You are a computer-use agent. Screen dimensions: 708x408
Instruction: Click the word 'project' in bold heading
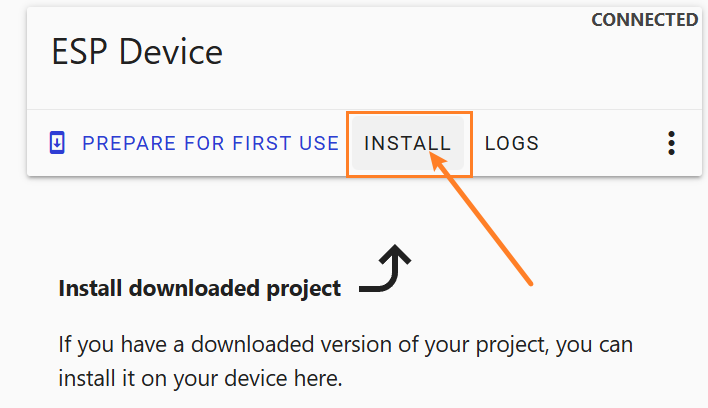point(305,289)
